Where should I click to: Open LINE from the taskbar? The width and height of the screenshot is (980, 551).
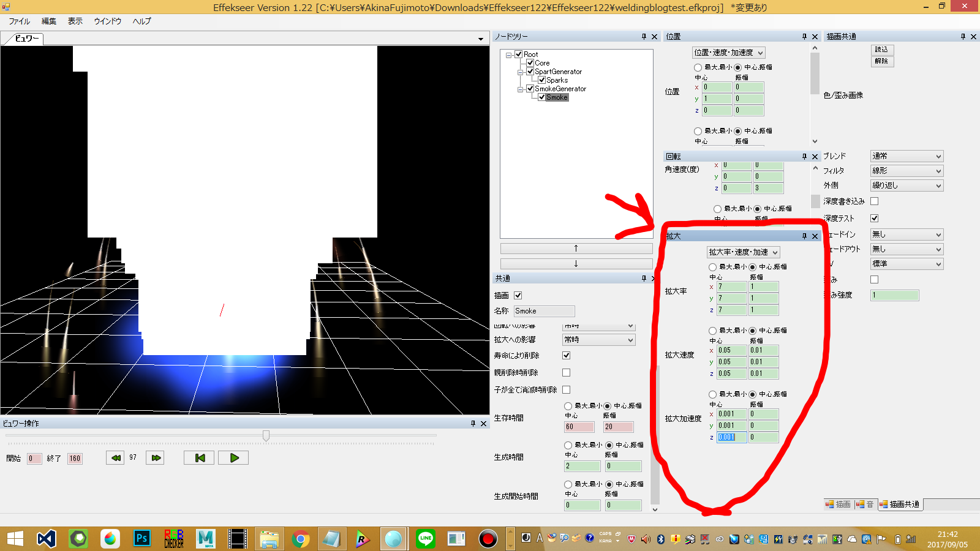click(x=426, y=539)
